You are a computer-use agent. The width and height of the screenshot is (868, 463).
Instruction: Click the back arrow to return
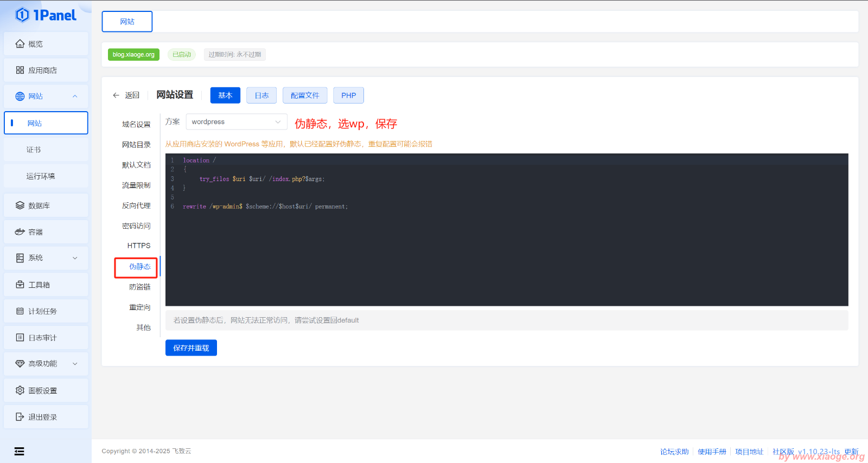point(116,95)
